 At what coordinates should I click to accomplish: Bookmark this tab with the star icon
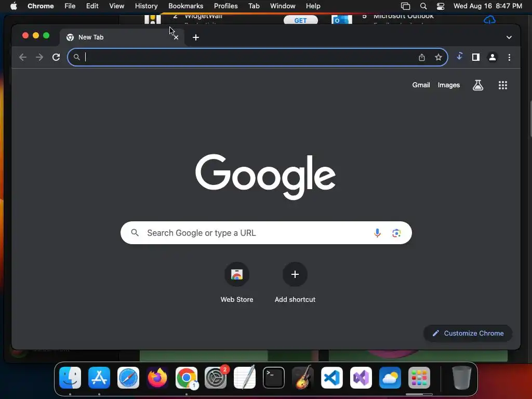tap(438, 57)
